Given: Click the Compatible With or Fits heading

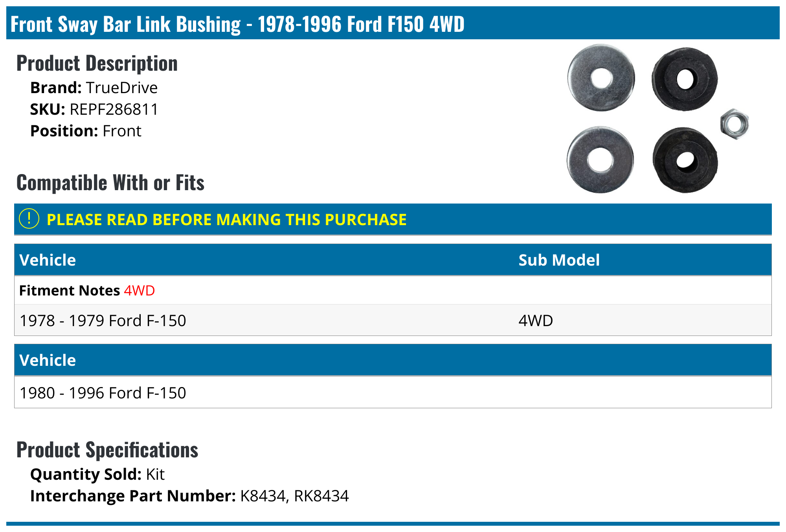Looking at the screenshot, I should pos(110,183).
